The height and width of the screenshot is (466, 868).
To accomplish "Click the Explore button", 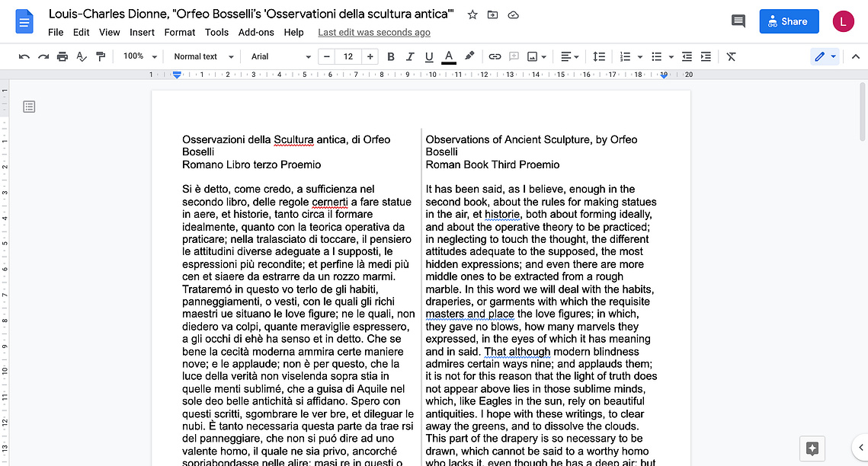I will coord(812,448).
